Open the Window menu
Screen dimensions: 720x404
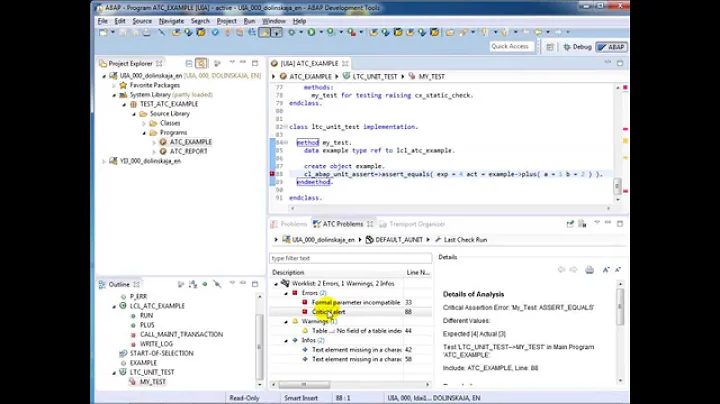click(x=274, y=21)
